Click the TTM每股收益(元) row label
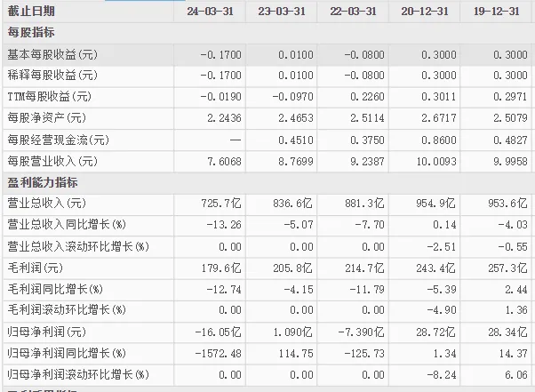The width and height of the screenshot is (535, 392). click(50, 96)
